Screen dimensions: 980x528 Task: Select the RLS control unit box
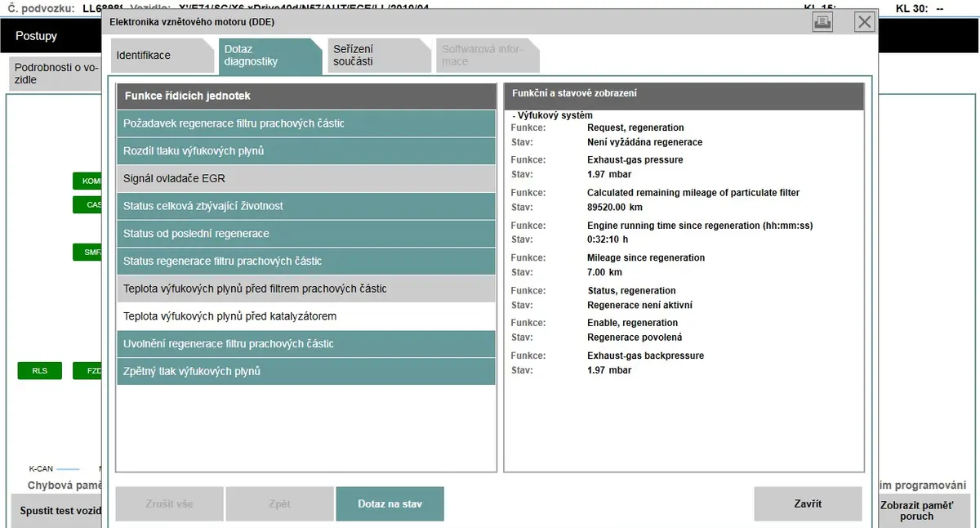pyautogui.click(x=40, y=371)
